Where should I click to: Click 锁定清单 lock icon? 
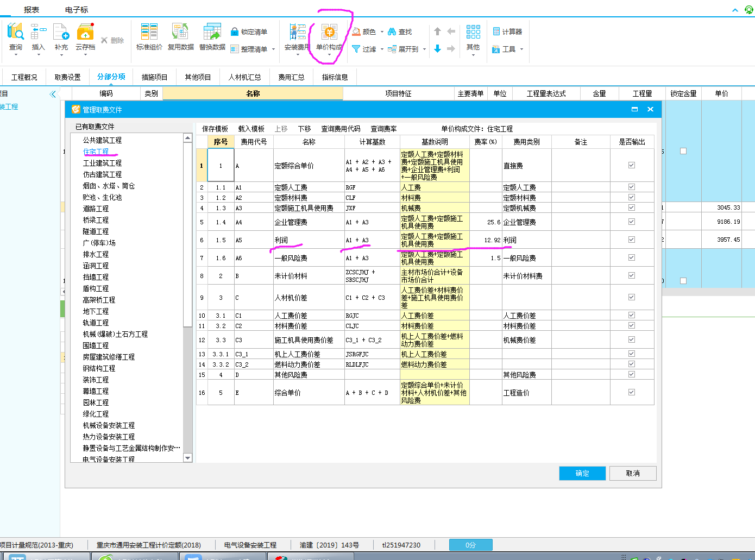(235, 32)
